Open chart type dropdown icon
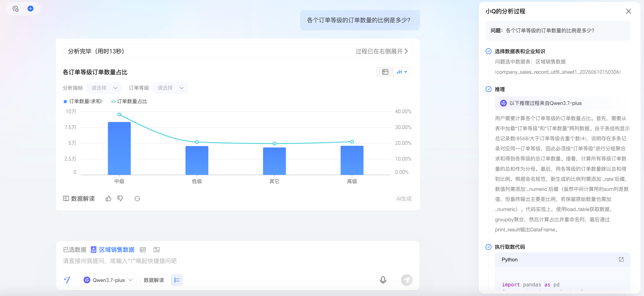The image size is (644, 296). (402, 72)
